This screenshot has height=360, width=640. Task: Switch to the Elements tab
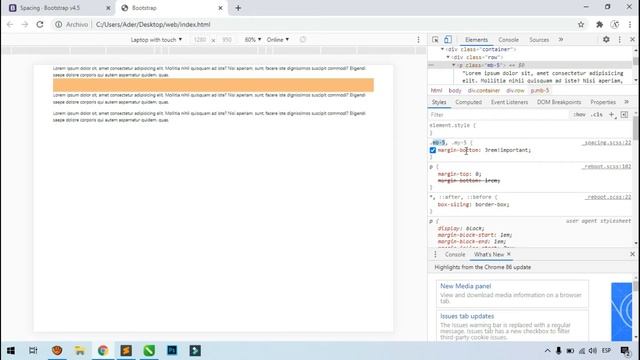click(x=476, y=40)
